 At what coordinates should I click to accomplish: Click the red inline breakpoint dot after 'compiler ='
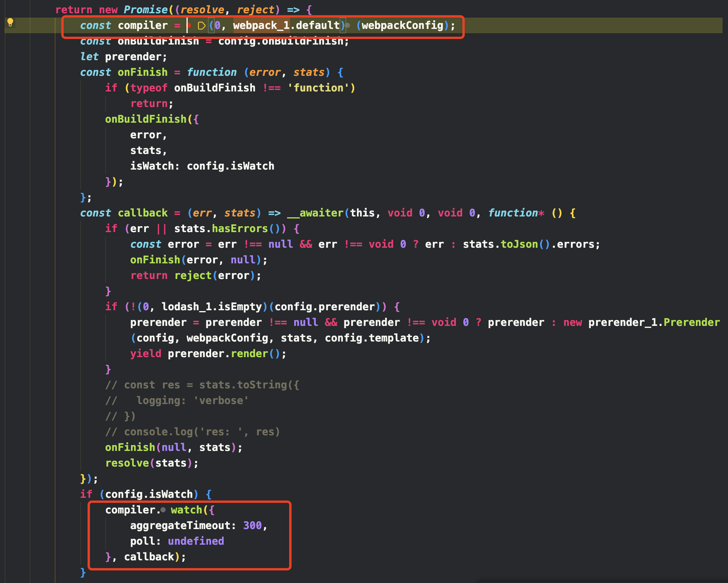[189, 25]
